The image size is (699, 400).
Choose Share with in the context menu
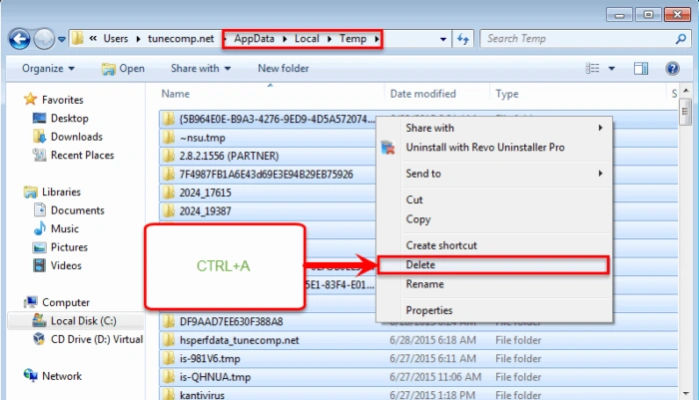click(x=494, y=128)
